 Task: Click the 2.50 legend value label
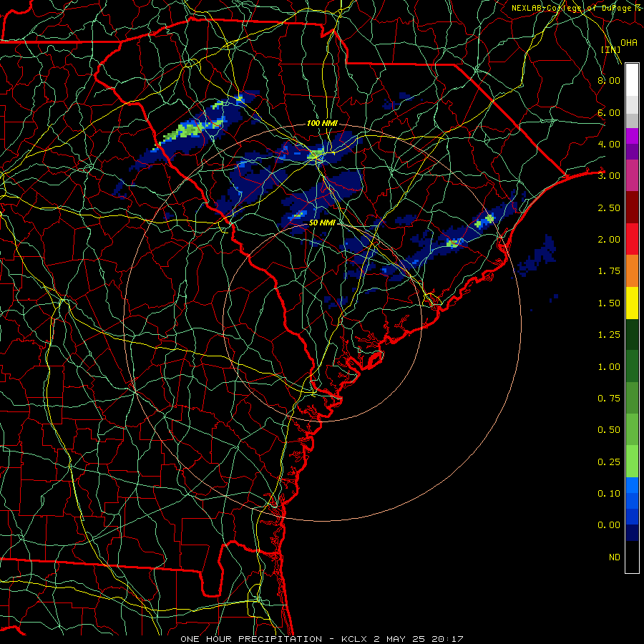tap(609, 208)
